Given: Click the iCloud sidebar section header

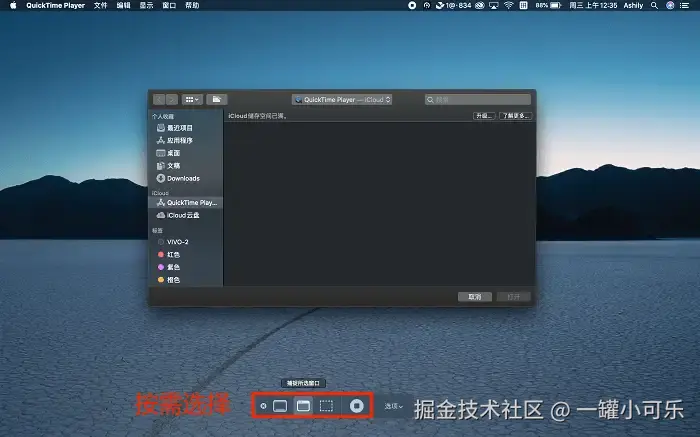Looking at the screenshot, I should [x=160, y=193].
